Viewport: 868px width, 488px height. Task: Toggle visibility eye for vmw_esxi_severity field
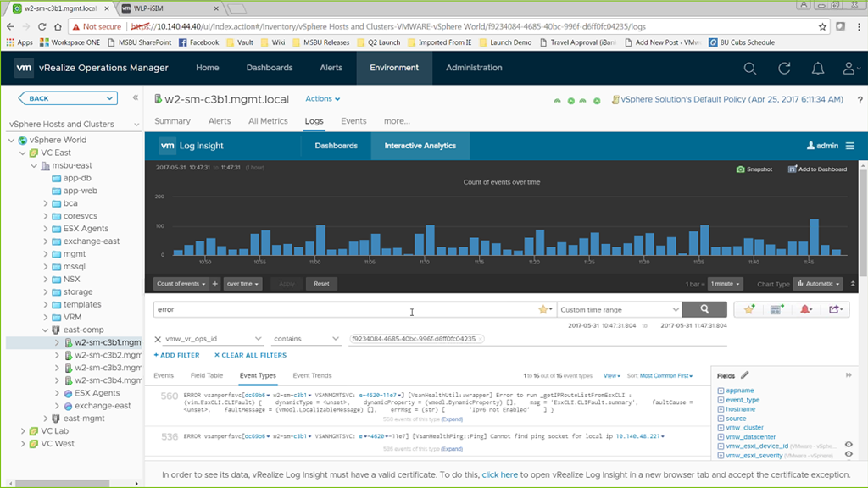[x=849, y=456]
